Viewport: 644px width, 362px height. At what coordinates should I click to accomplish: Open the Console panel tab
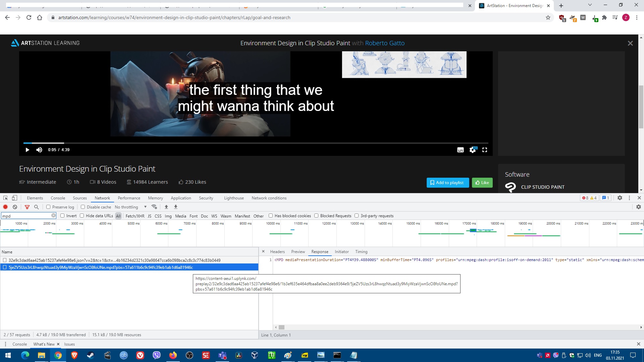point(58,198)
